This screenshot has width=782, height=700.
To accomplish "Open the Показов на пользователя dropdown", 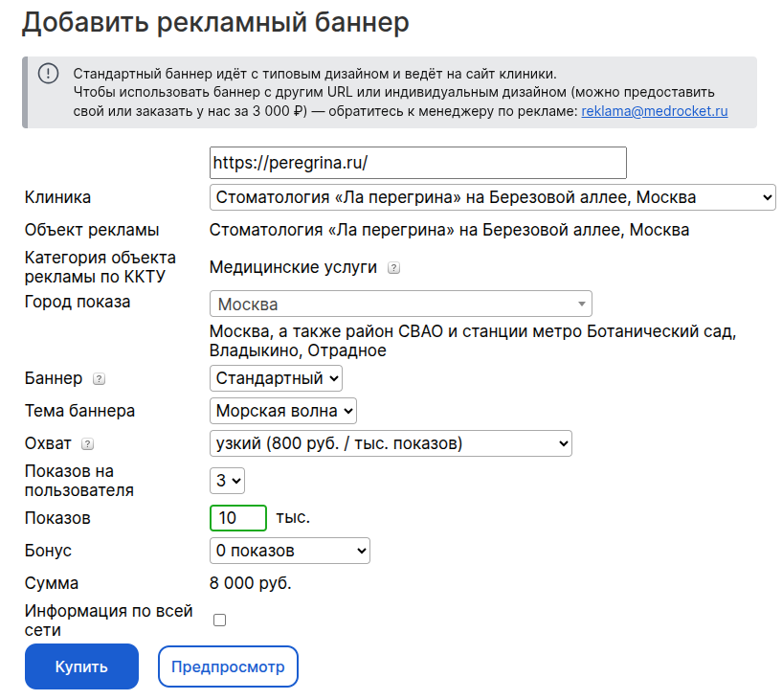I will pos(227,481).
